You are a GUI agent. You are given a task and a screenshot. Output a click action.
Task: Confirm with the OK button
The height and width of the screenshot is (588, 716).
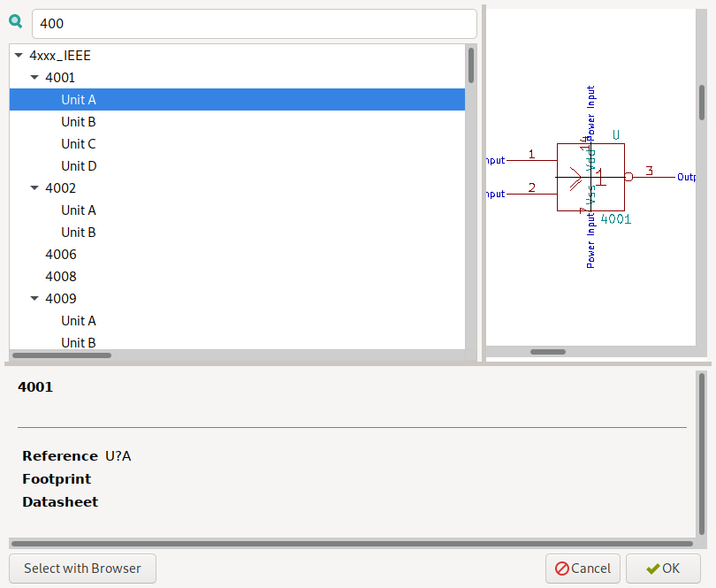point(663,569)
